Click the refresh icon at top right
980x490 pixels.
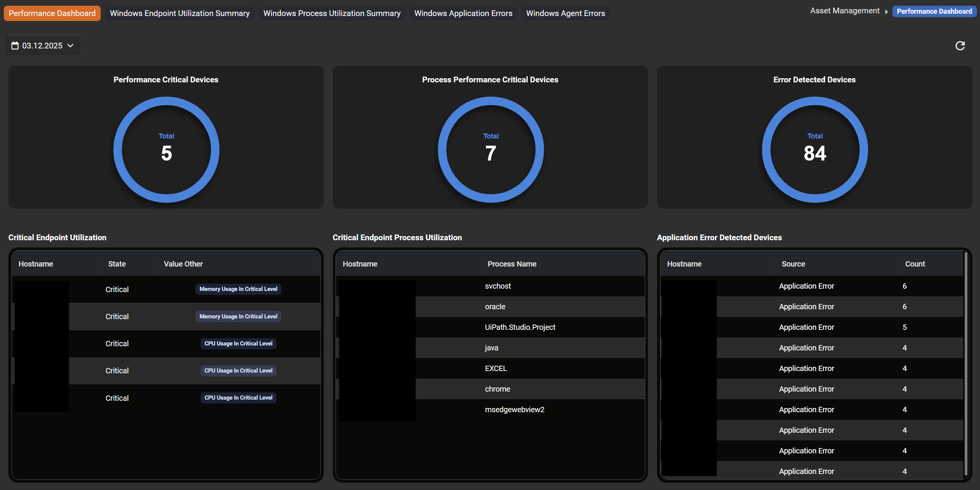pos(960,46)
